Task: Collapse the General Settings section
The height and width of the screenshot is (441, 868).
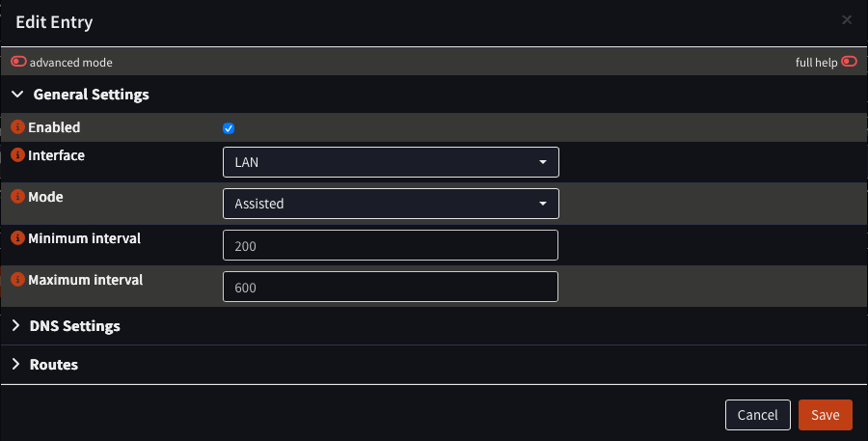Action: [x=91, y=95]
